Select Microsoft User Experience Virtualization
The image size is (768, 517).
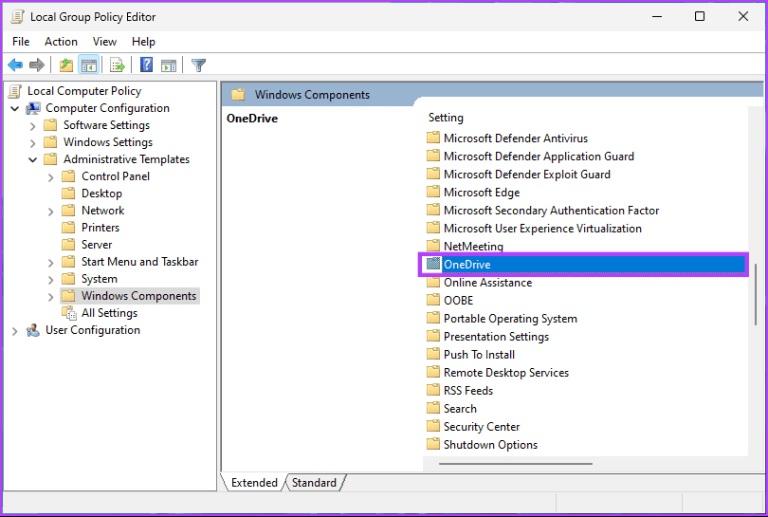[x=542, y=229]
